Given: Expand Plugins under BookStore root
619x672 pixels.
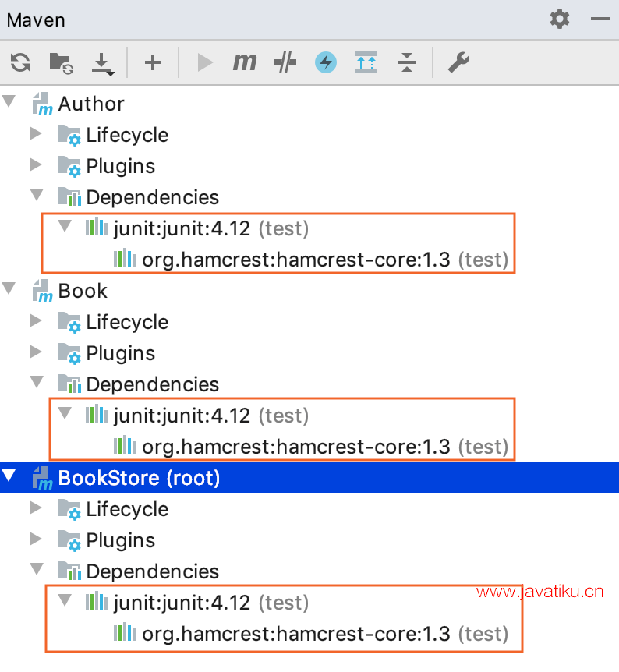Looking at the screenshot, I should (35, 539).
